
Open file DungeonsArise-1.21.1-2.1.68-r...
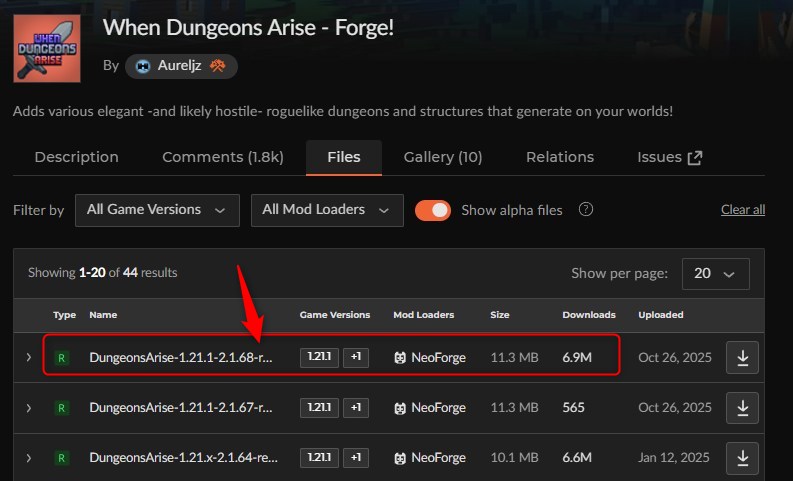(x=181, y=358)
